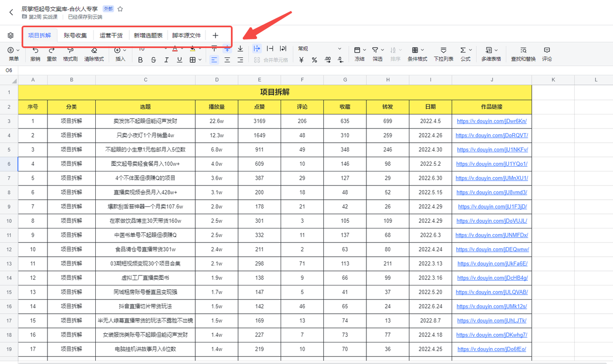Open fill color dropdown arrow

(200, 48)
